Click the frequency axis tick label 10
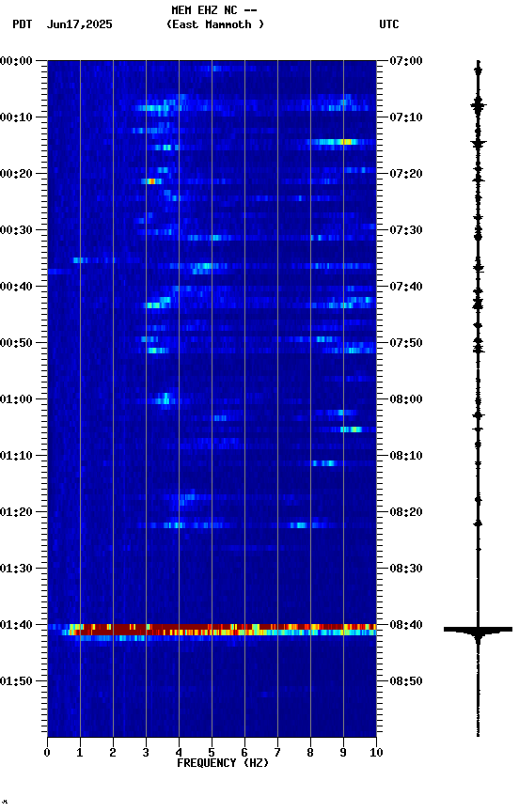 (376, 753)
